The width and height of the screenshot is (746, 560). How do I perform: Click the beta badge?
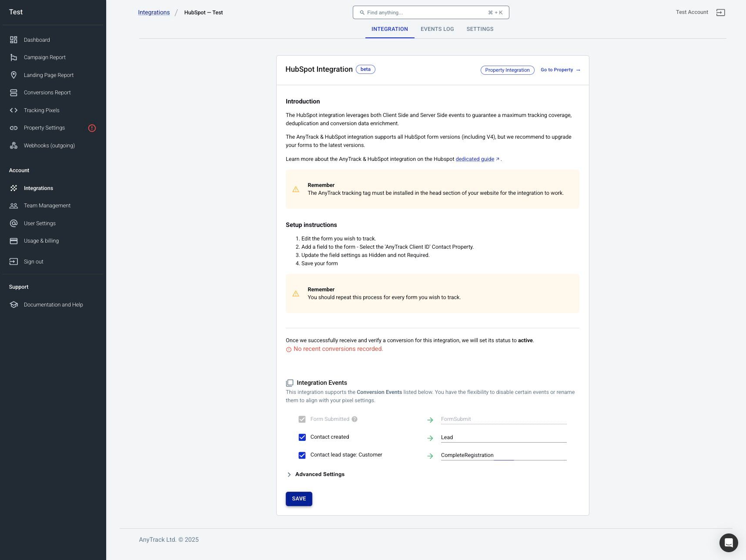coord(365,69)
